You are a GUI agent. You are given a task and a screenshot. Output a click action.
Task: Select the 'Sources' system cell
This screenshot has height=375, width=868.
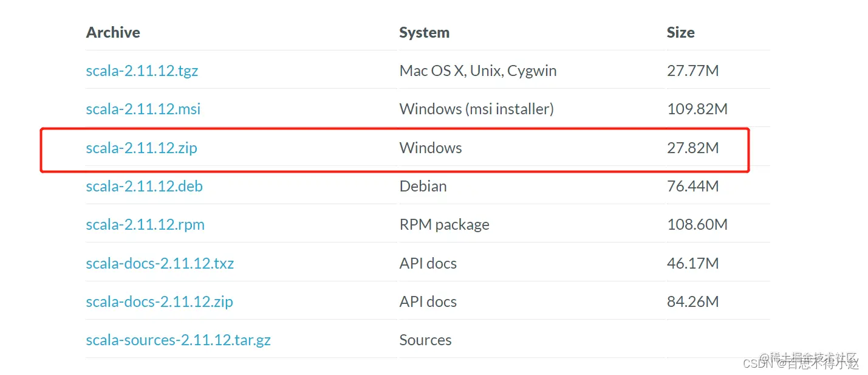[426, 340]
